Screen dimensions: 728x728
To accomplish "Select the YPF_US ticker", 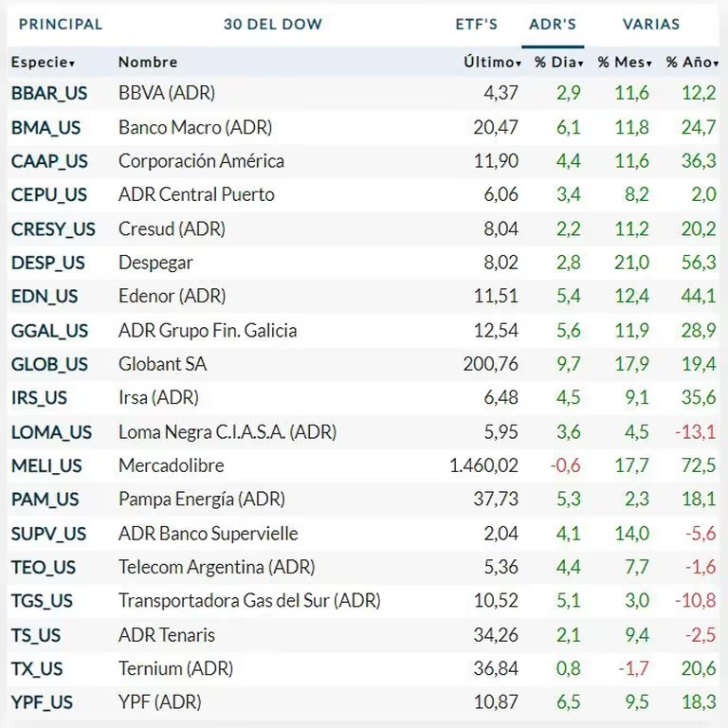I will 43,703.
